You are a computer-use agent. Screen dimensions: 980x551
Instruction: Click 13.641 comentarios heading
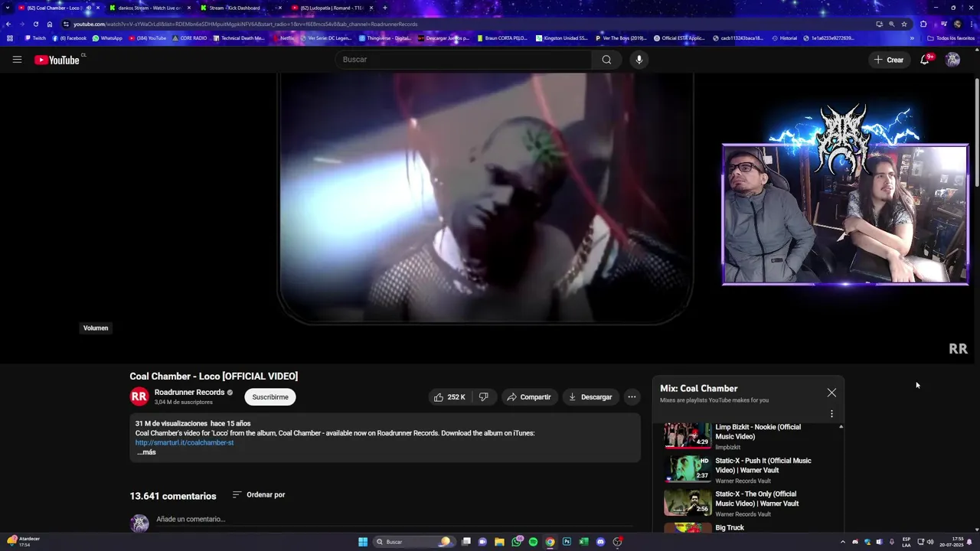point(173,496)
